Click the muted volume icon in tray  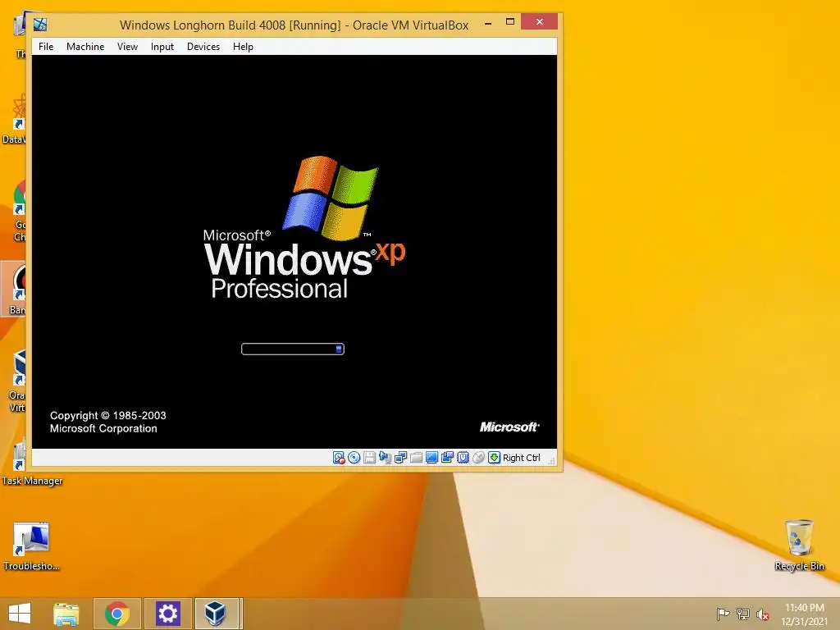pyautogui.click(x=763, y=614)
